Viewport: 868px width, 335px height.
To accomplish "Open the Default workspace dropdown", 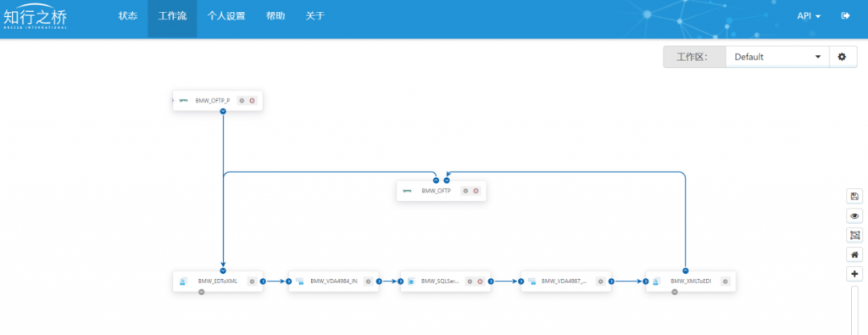I will click(x=777, y=57).
